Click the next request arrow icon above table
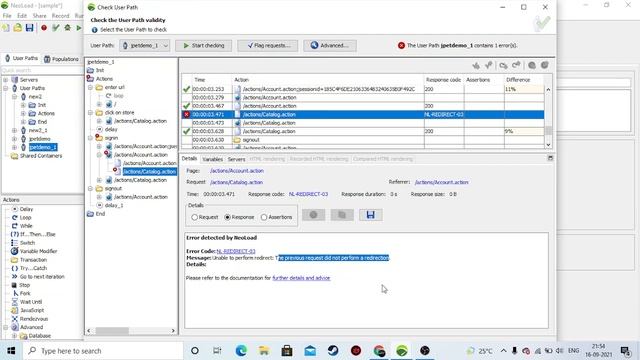Screen dimensions: 640x360 [516, 65]
